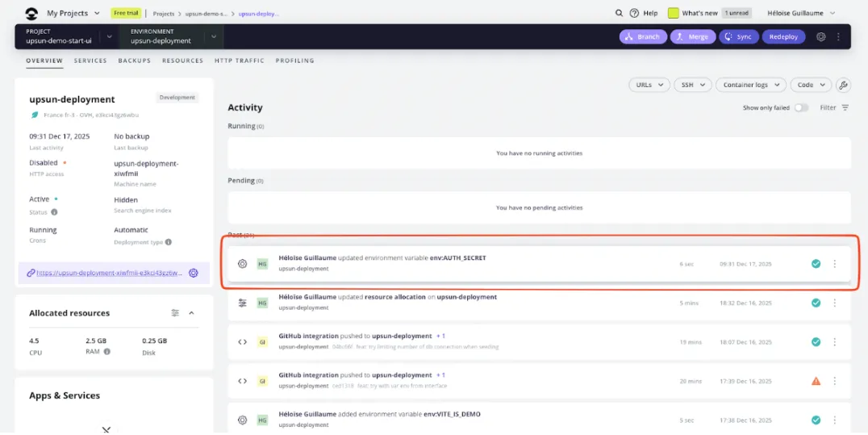Expand the URLs dropdown
This screenshot has width=868, height=435.
pyautogui.click(x=649, y=85)
